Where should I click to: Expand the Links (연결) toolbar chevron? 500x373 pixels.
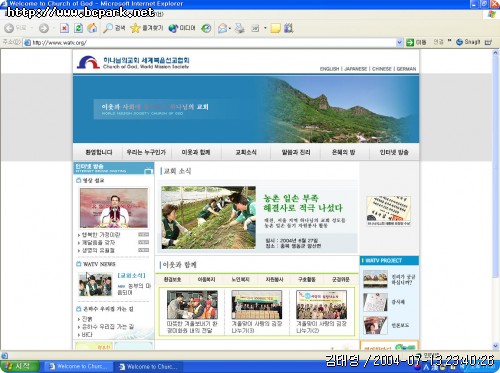point(449,41)
